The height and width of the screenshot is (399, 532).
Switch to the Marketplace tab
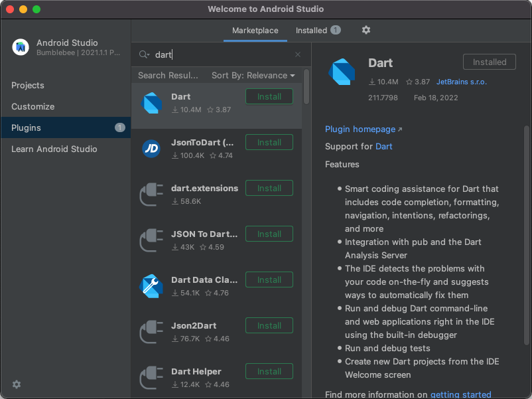click(x=255, y=31)
